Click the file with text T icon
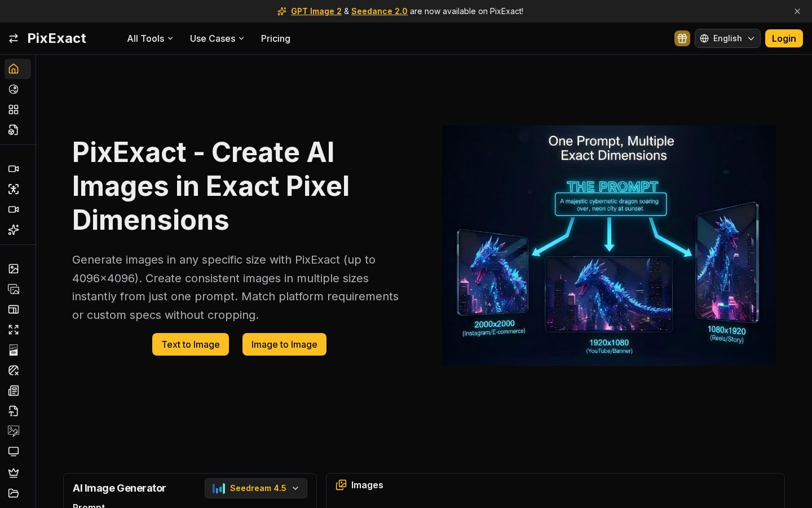812x508 pixels. pos(14,411)
